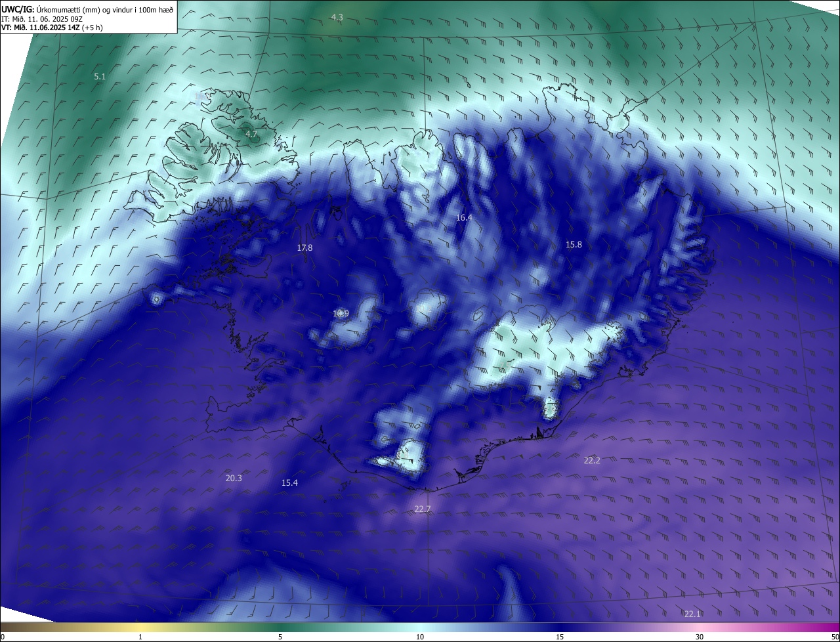Click the 20.3 value label

234,479
